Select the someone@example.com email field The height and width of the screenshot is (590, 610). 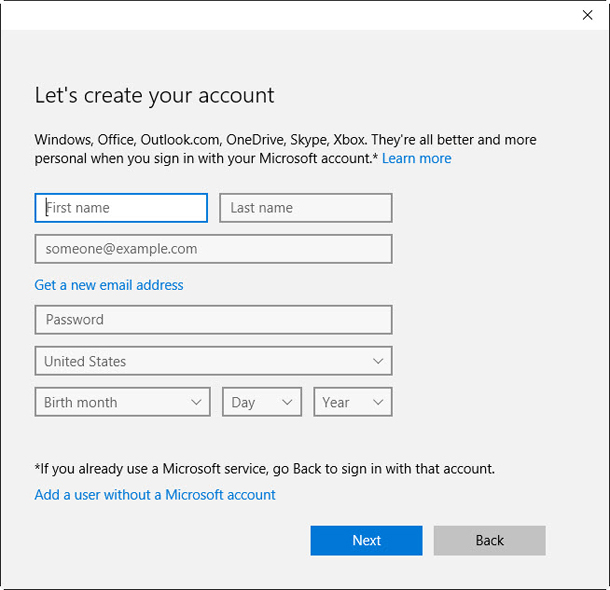point(213,248)
